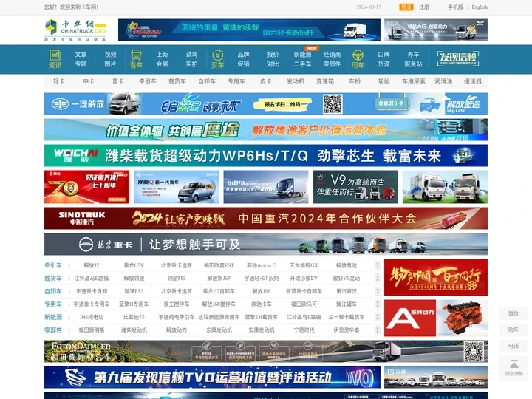Screen dimensions: 532x399
Task: Expand the 零部件 row arrow
Action: click(x=378, y=330)
